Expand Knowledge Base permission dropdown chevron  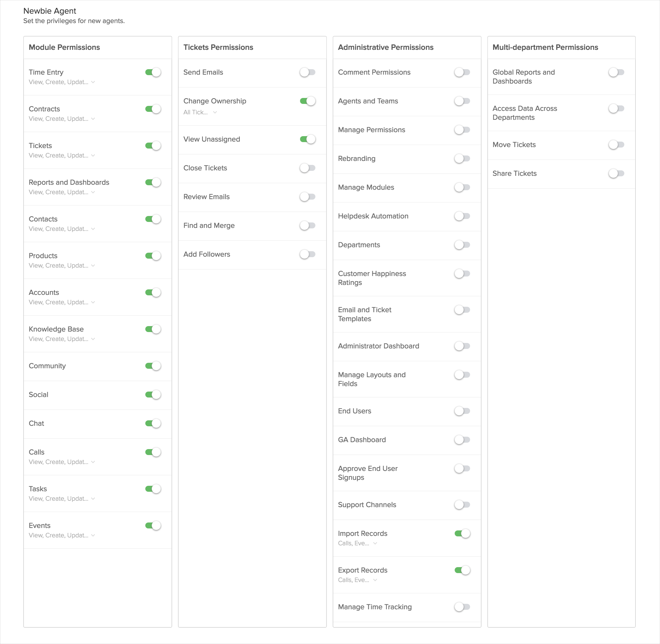tap(93, 339)
